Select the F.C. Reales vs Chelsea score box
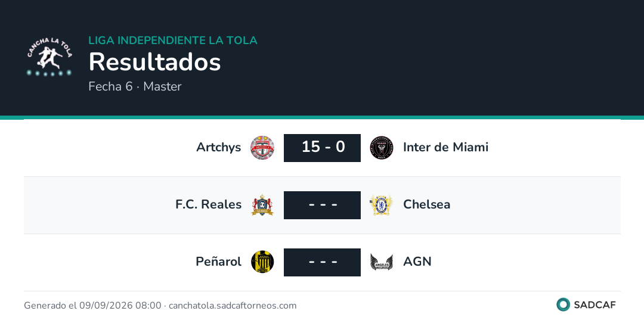Viewport: 644px width, 336px height. (x=323, y=205)
